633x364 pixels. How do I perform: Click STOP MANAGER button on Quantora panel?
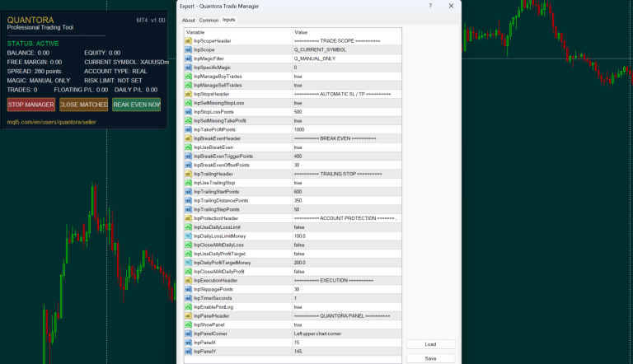click(x=31, y=105)
